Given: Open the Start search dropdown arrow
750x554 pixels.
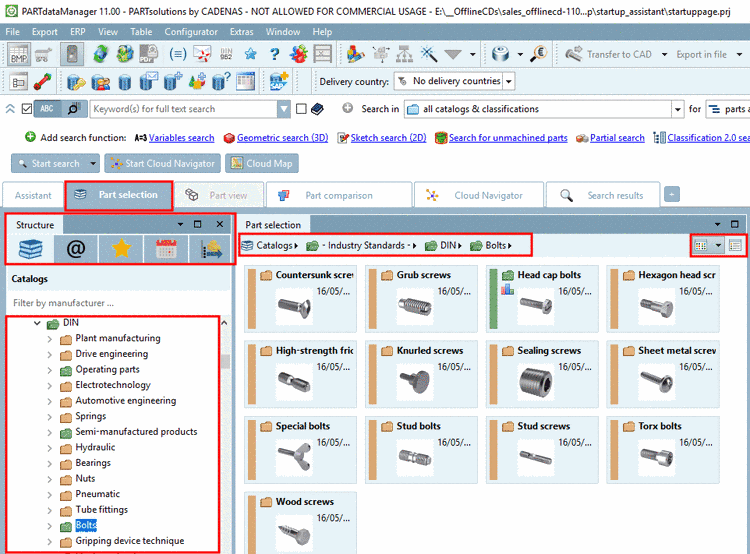Looking at the screenshot, I should tap(93, 164).
